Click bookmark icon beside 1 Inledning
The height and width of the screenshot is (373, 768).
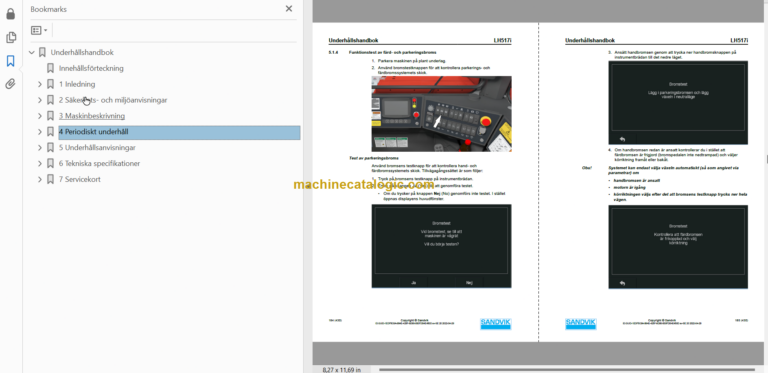click(x=50, y=84)
